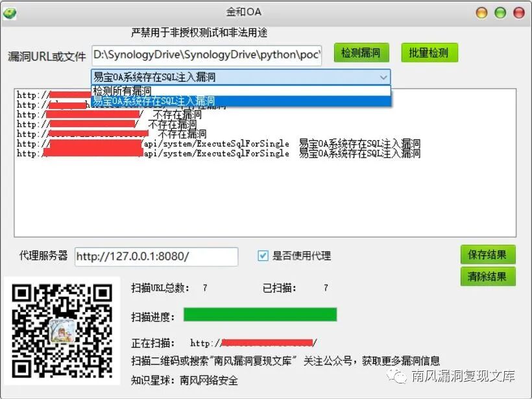Click the 正在扫描 URL text
532x399 pixels.
254,343
